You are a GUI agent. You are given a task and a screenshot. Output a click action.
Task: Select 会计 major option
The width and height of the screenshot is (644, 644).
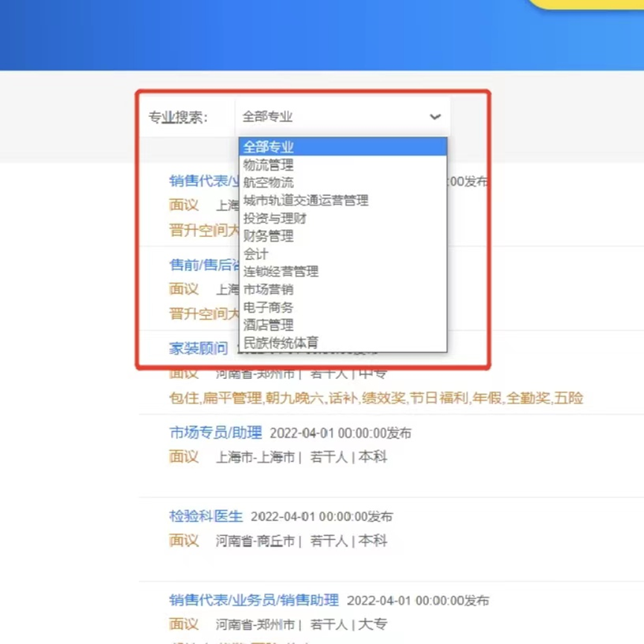pyautogui.click(x=256, y=254)
